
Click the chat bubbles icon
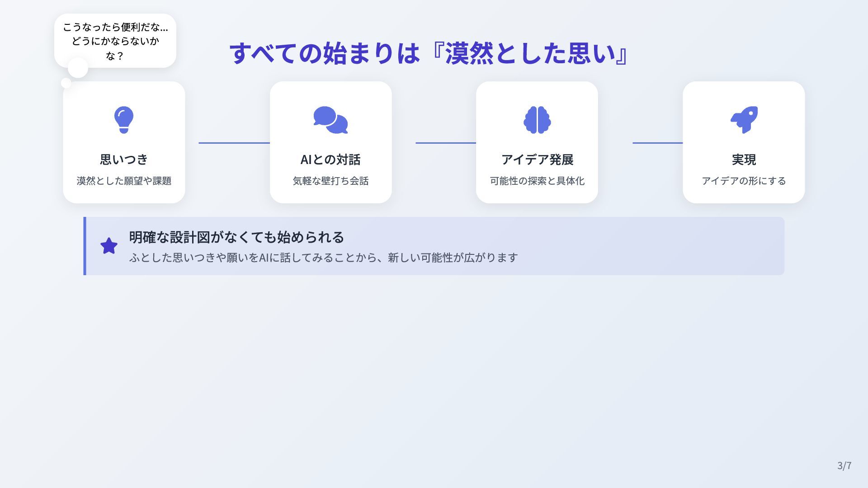point(330,120)
